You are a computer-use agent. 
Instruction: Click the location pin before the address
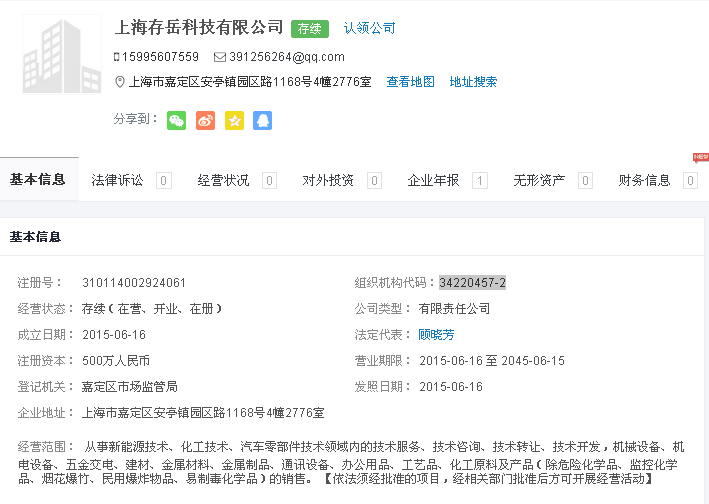click(x=120, y=82)
